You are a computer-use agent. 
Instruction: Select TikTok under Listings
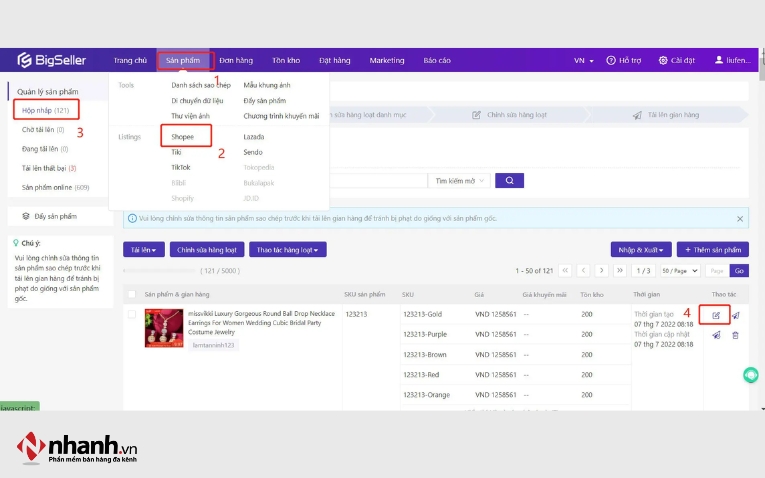coord(181,167)
